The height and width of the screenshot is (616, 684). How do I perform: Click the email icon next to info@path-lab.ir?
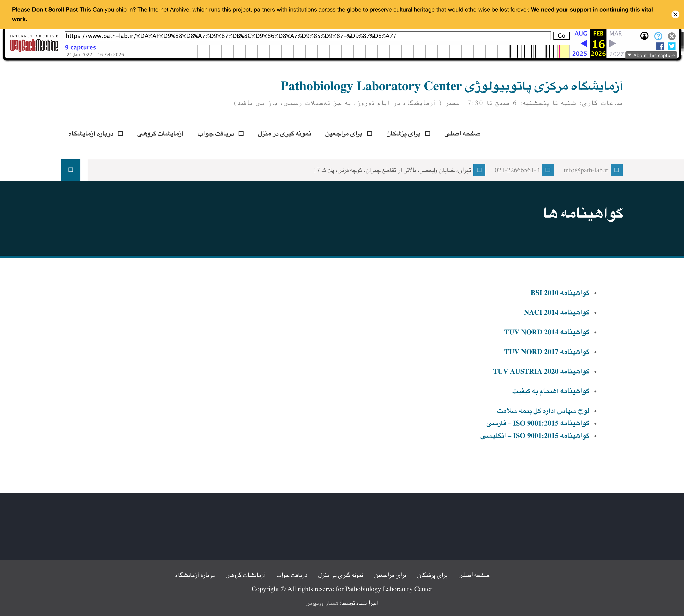617,170
